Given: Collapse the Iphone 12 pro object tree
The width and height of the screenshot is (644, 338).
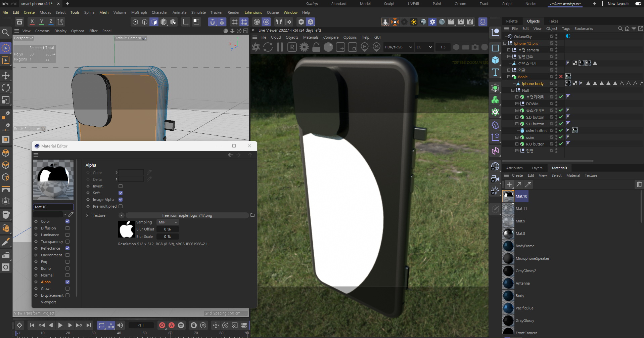Looking at the screenshot, I should click(x=505, y=43).
